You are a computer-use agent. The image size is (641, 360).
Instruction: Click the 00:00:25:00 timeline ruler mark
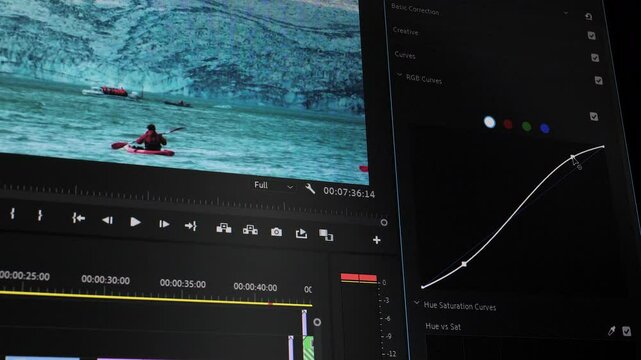pyautogui.click(x=25, y=276)
